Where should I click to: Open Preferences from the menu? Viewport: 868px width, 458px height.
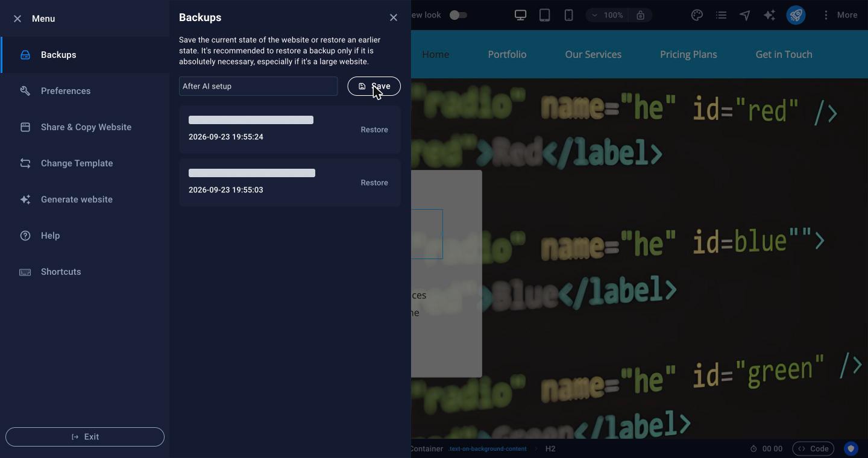click(85, 91)
